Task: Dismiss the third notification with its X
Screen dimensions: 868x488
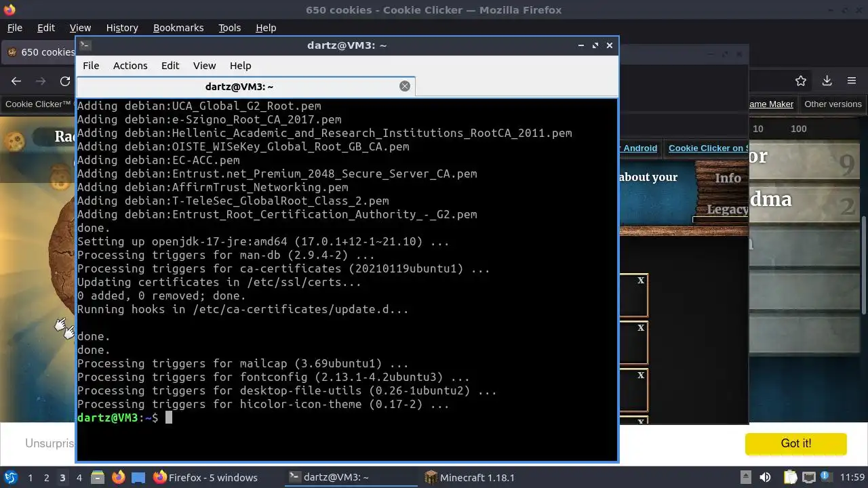Action: 641,375
